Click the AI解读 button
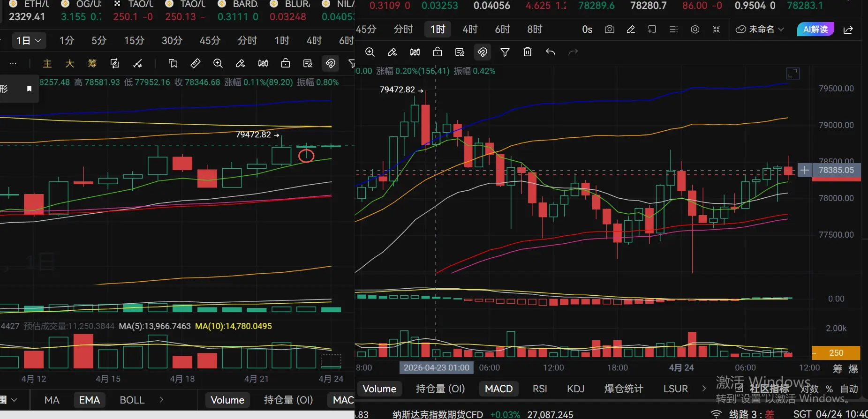The image size is (868, 419). coord(815,30)
